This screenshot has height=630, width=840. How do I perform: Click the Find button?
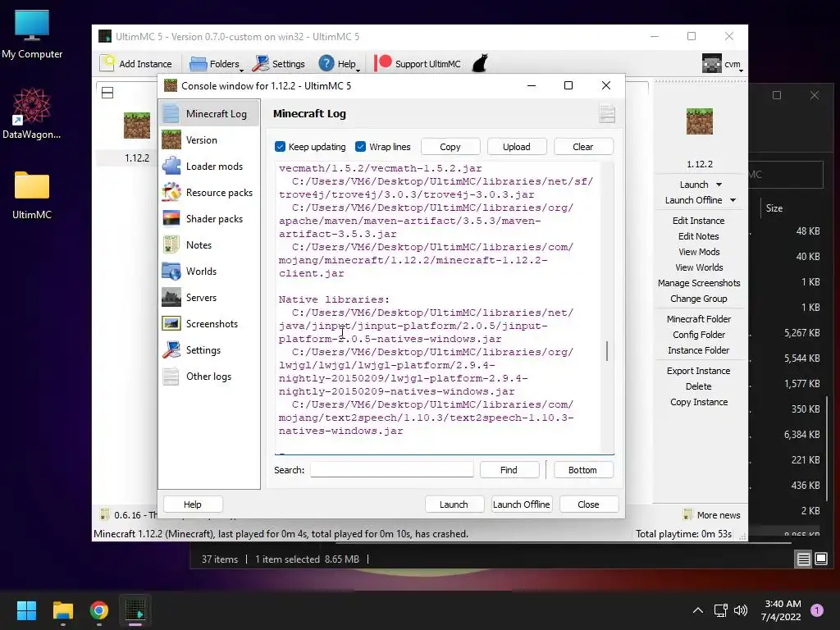click(x=509, y=470)
